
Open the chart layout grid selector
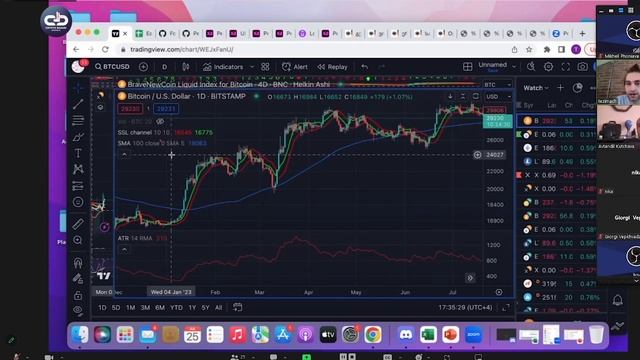[468, 67]
